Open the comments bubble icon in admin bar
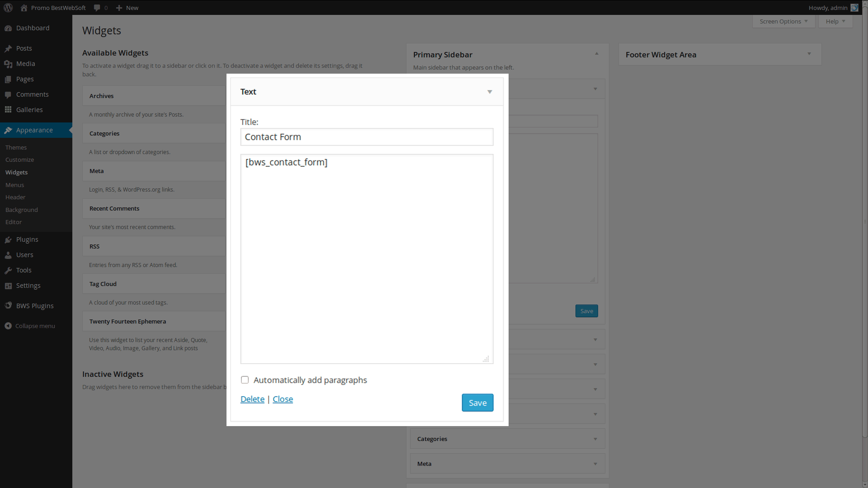 coord(97,8)
